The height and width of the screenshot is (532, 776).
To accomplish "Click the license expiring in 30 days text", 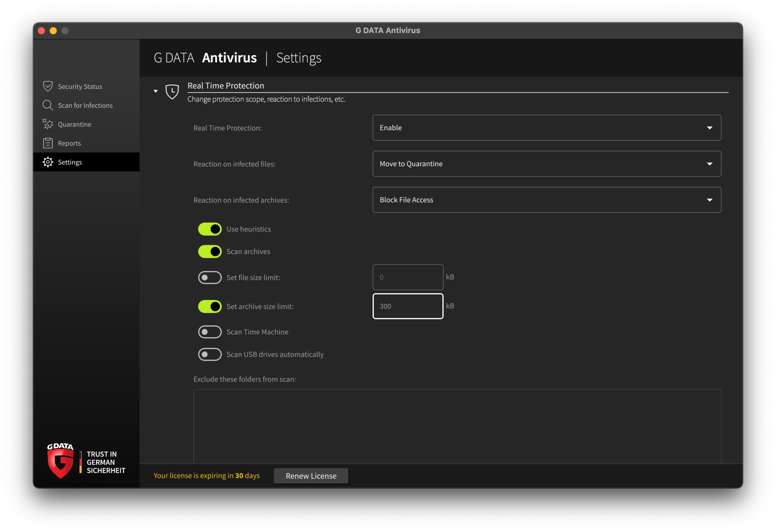I will 207,476.
